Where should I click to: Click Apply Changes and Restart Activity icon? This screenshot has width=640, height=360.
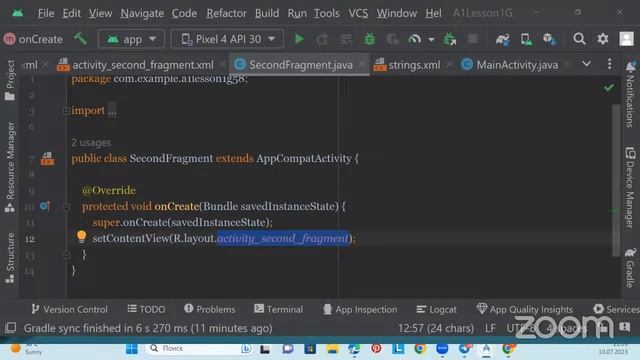coord(322,39)
